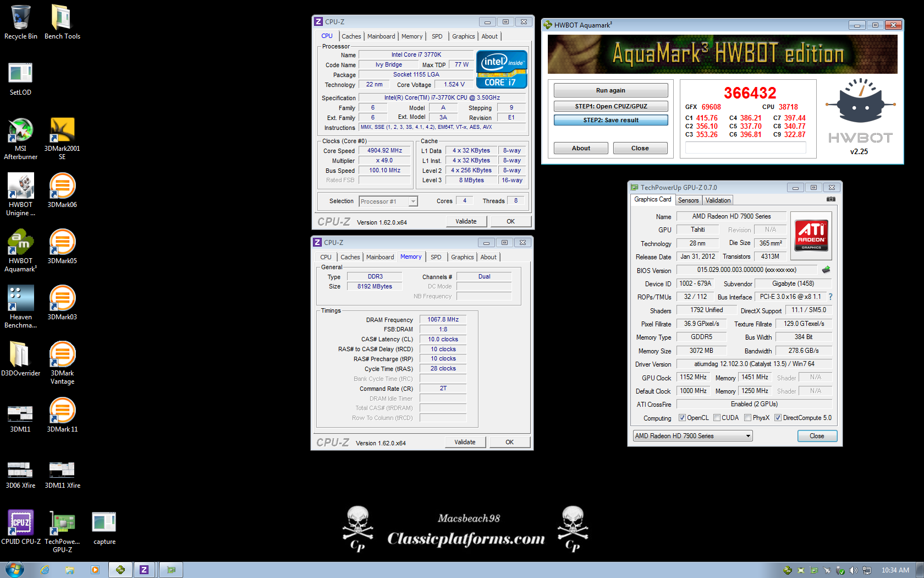Click the taskbar clock showing 10:34 AM
Viewport: 924px width, 578px height.
(895, 570)
